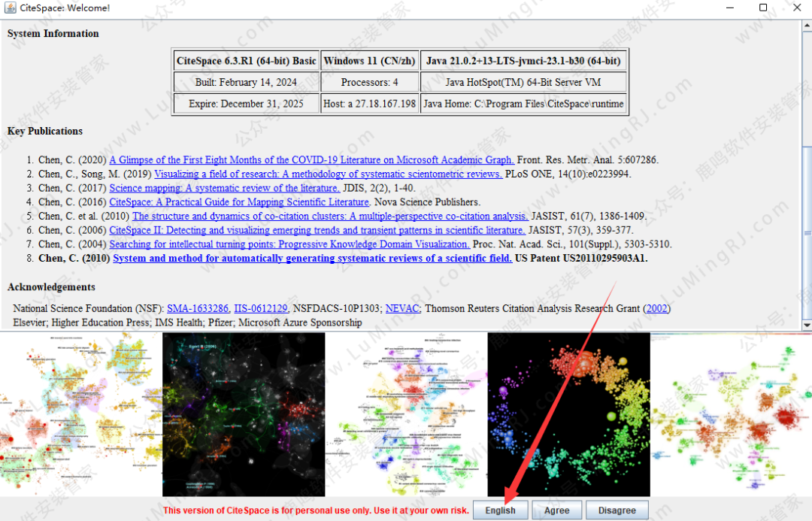Maximize the CiteSpace Welcome window
812x521 pixels.
pos(763,8)
